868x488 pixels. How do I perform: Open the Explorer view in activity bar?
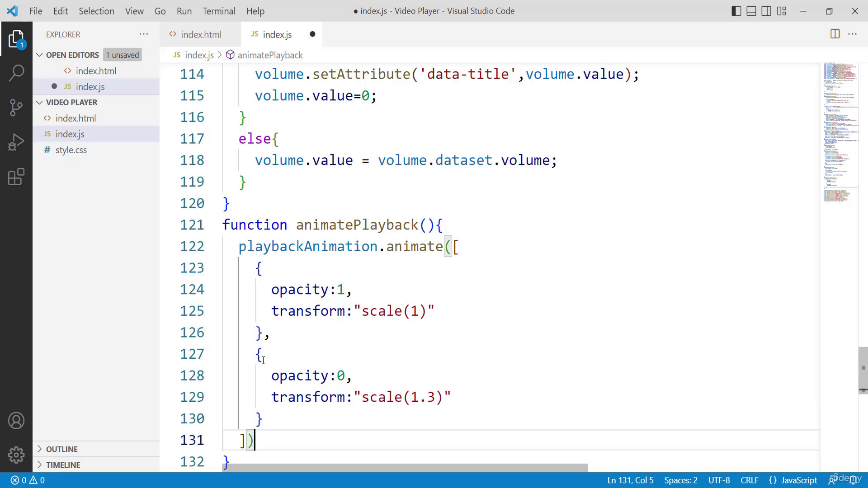(x=16, y=39)
